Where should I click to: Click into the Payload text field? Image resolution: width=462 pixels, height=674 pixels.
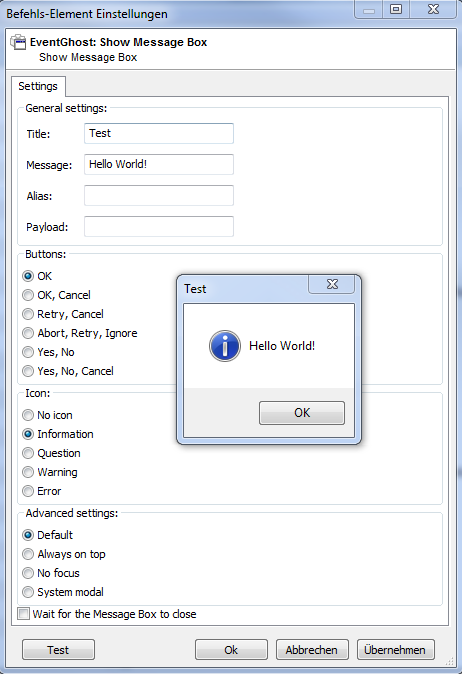159,227
